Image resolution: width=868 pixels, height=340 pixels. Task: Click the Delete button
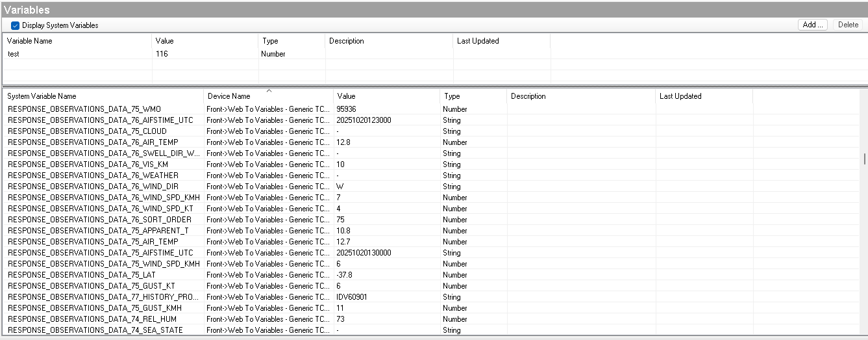coord(848,25)
